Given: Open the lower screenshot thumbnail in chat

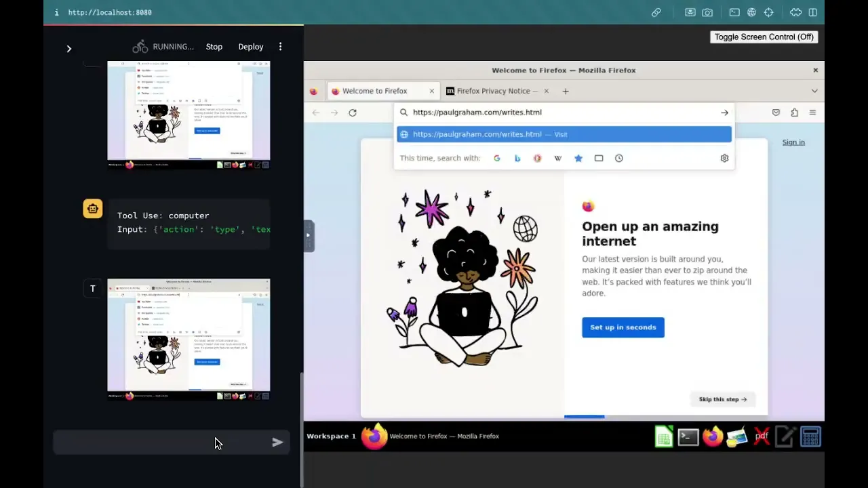Looking at the screenshot, I should click(189, 339).
